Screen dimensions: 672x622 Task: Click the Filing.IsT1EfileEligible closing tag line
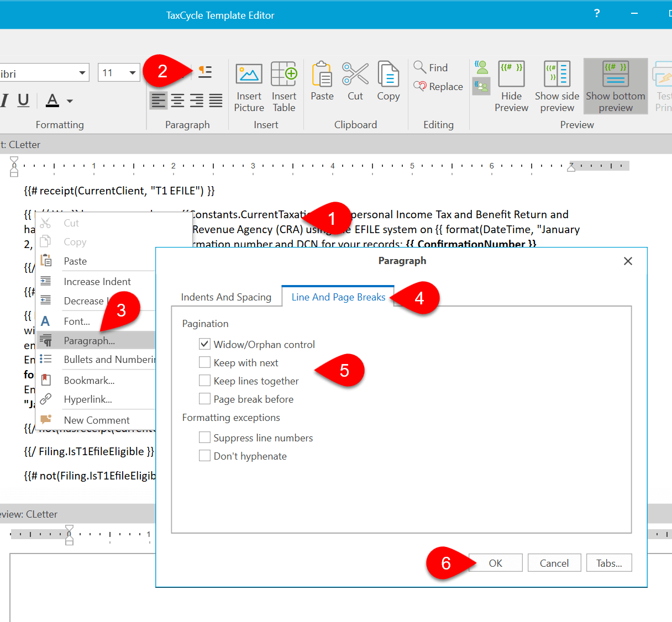tap(89, 452)
